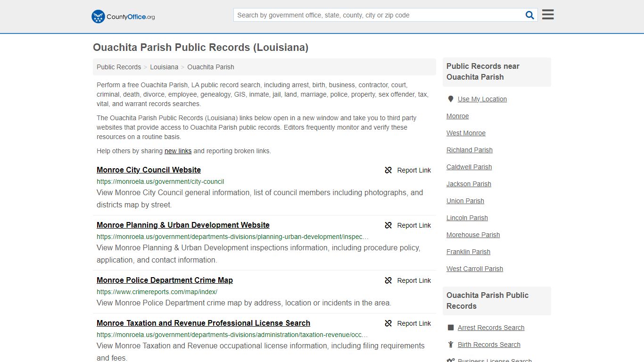The image size is (644, 362).
Task: Open Jackson Parish link
Action: point(469,184)
